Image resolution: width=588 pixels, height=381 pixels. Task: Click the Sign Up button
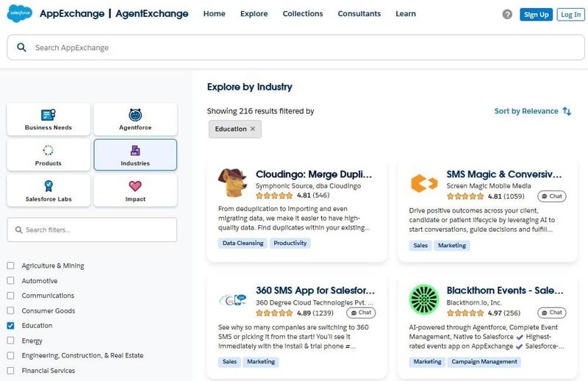[x=537, y=15]
